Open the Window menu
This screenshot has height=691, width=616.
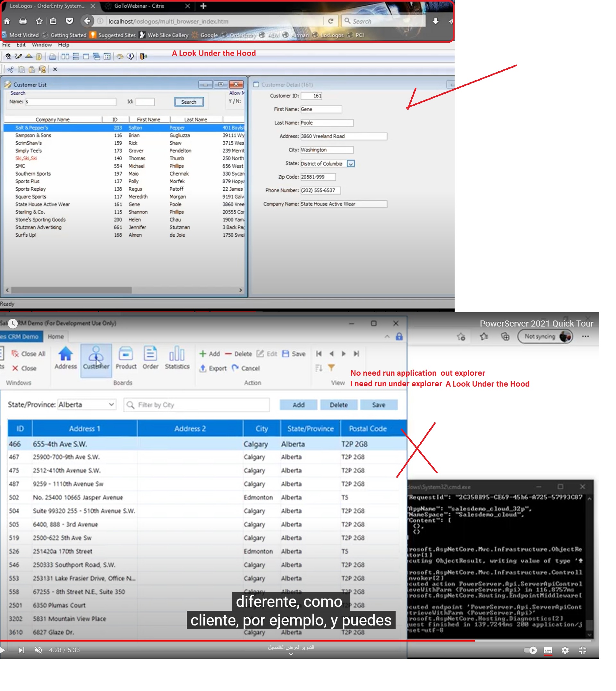(x=42, y=45)
